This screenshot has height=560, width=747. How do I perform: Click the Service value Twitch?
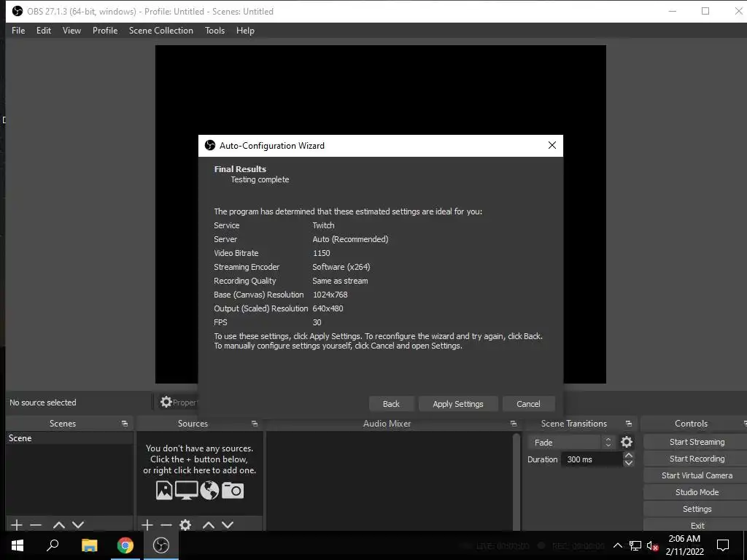[323, 226]
